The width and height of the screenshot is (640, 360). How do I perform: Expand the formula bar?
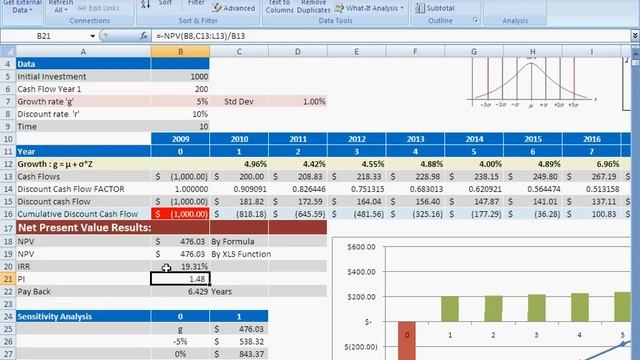[635, 36]
